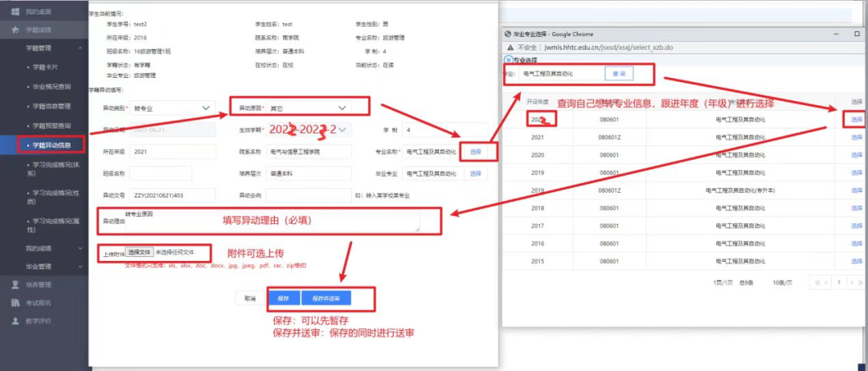Click the blue 保存 button
Image resolution: width=868 pixels, height=371 pixels.
coord(284,298)
